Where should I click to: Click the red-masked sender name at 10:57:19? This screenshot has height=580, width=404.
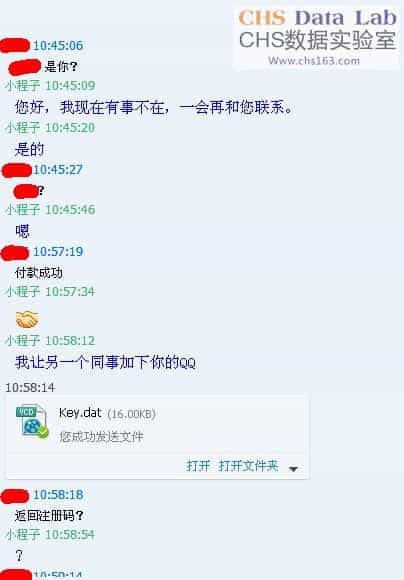coord(15,253)
